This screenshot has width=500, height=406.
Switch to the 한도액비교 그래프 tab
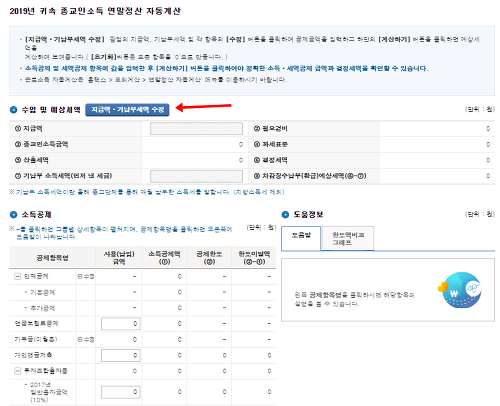[x=348, y=238]
